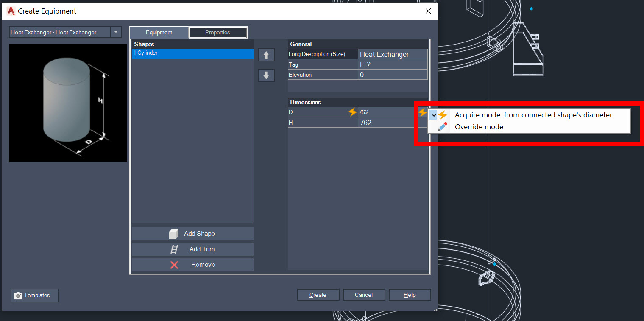This screenshot has height=321, width=644.
Task: Check the Acquire mode checkbox
Action: point(433,115)
